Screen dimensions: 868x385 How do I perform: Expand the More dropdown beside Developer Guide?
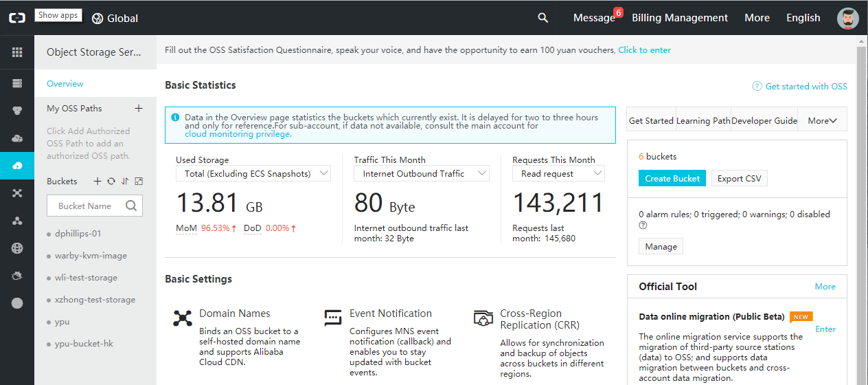[x=822, y=121]
